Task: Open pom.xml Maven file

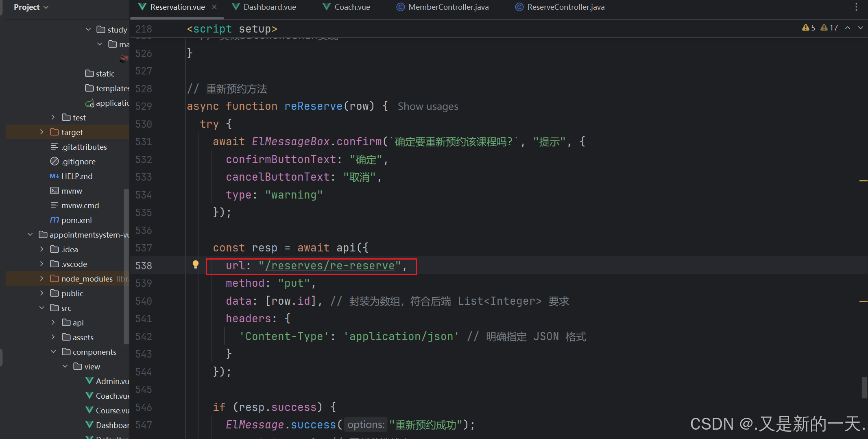Action: pos(71,220)
